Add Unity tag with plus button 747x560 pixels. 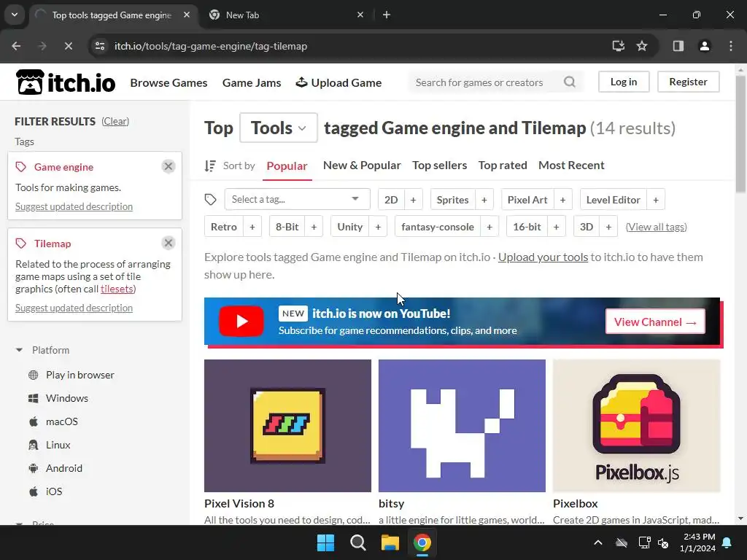click(378, 227)
